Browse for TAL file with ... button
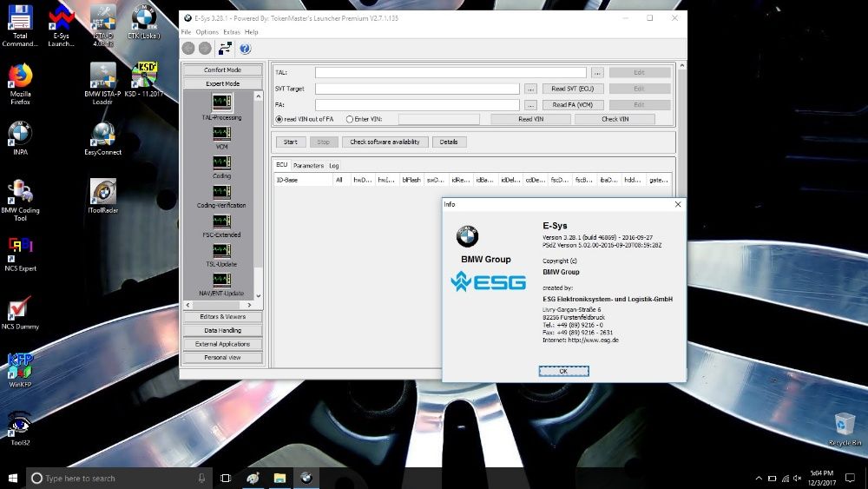Image resolution: width=868 pixels, height=489 pixels. [597, 73]
